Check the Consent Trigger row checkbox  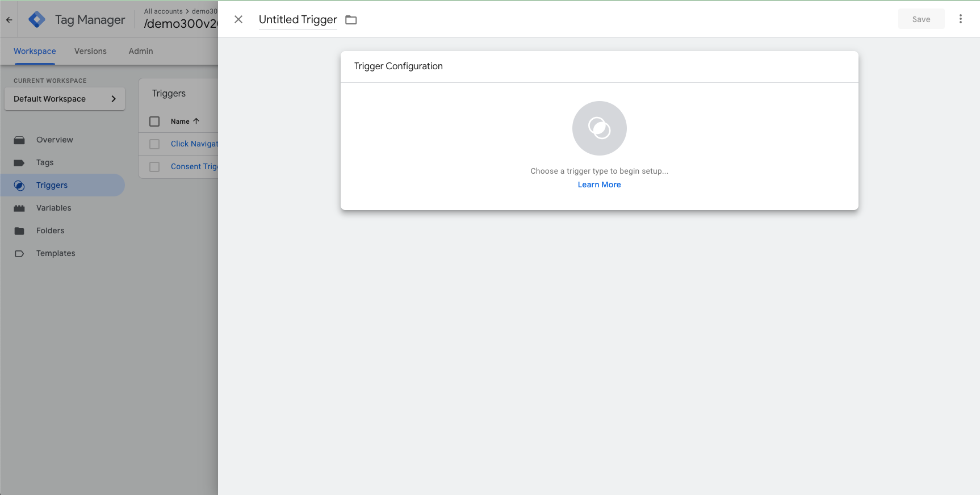(x=154, y=167)
